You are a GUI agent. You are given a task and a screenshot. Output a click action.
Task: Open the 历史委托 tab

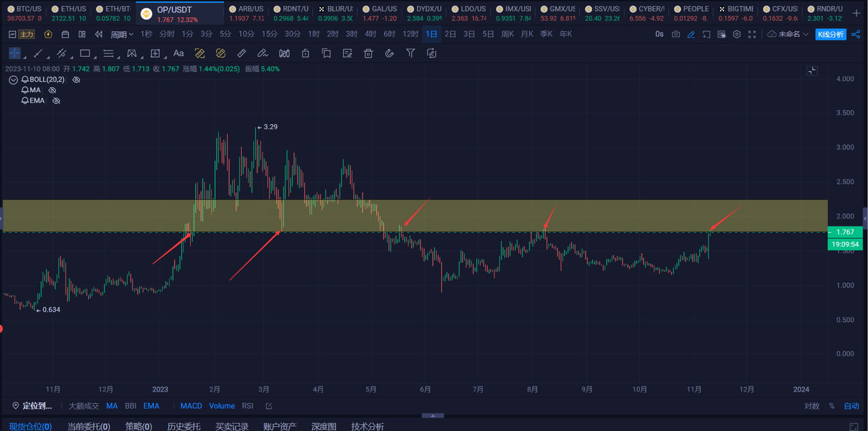[x=184, y=426]
